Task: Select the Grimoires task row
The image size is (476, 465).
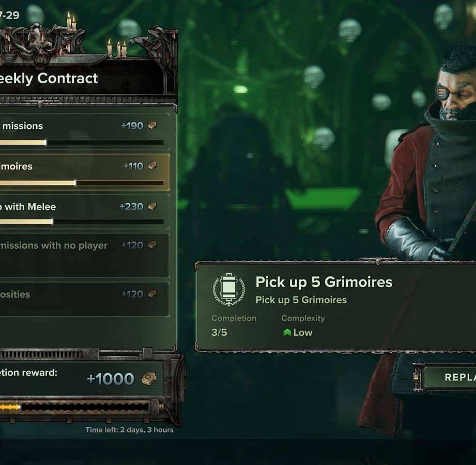Action: pyautogui.click(x=84, y=172)
